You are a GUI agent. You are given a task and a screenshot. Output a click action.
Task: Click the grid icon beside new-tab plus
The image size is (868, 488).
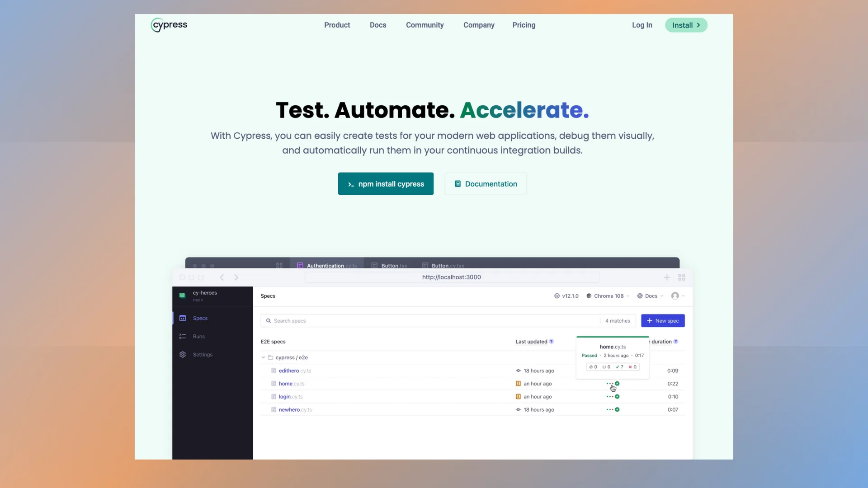pos(681,277)
